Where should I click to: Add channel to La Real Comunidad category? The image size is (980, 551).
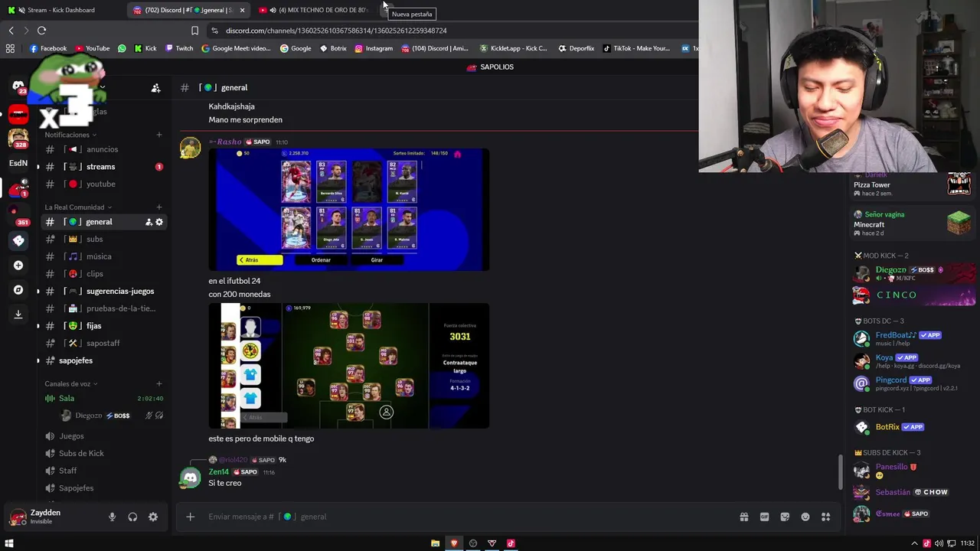pyautogui.click(x=159, y=207)
